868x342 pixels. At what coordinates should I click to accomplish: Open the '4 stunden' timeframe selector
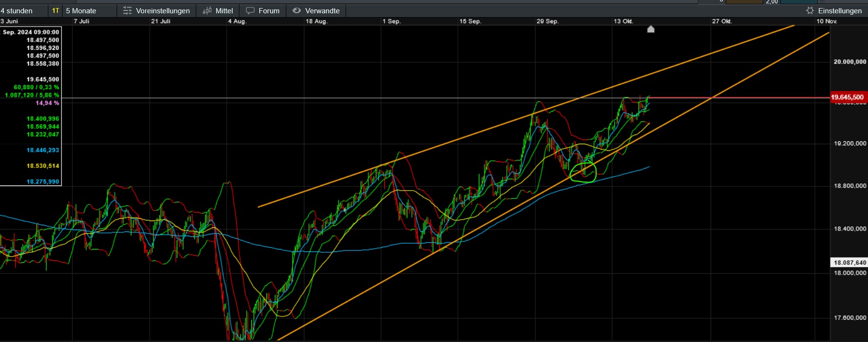click(x=24, y=10)
